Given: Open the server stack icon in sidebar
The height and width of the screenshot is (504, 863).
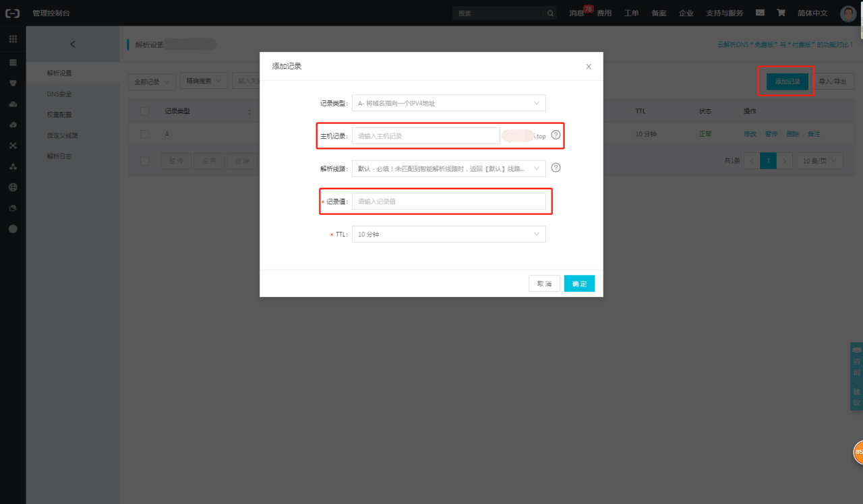Looking at the screenshot, I should tap(13, 62).
